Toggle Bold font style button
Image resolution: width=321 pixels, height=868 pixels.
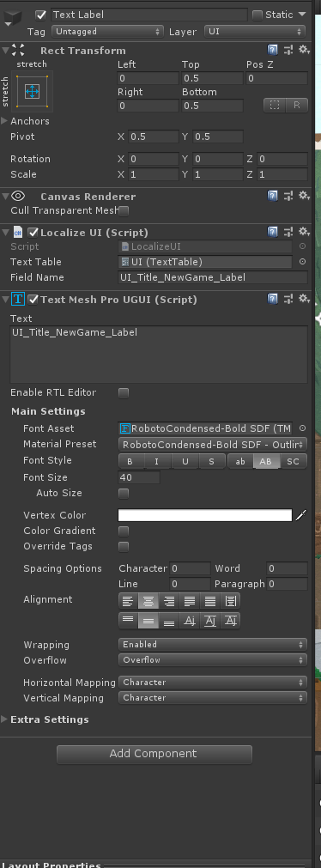coord(130,462)
